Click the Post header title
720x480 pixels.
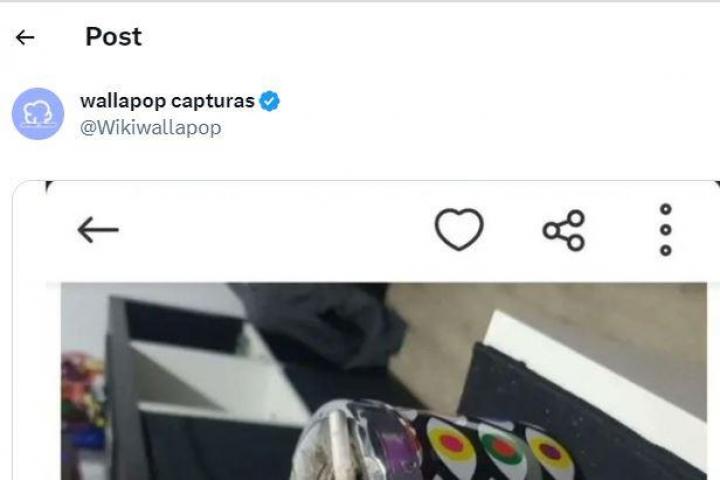(x=113, y=37)
